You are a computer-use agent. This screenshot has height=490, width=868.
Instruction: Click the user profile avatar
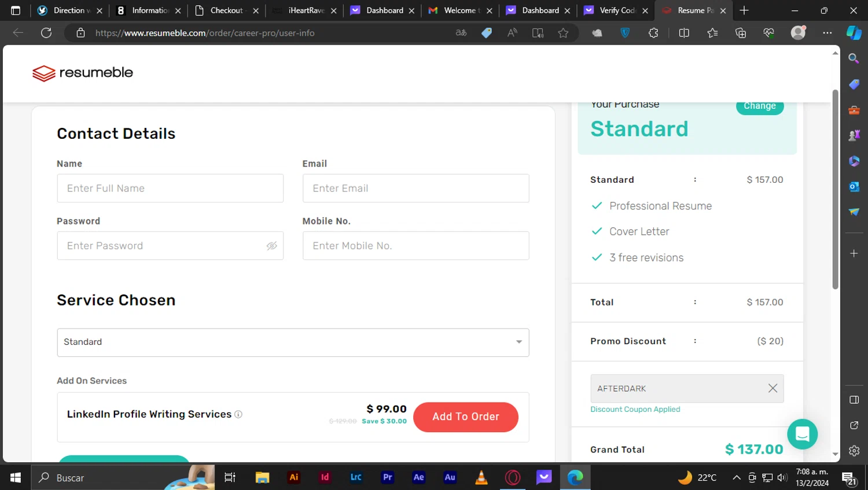[x=799, y=33]
